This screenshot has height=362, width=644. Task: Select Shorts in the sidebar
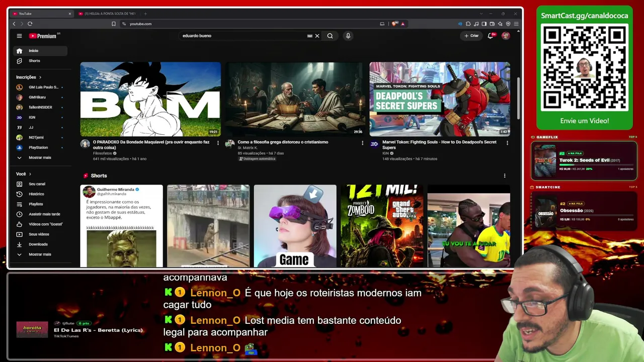click(40, 61)
